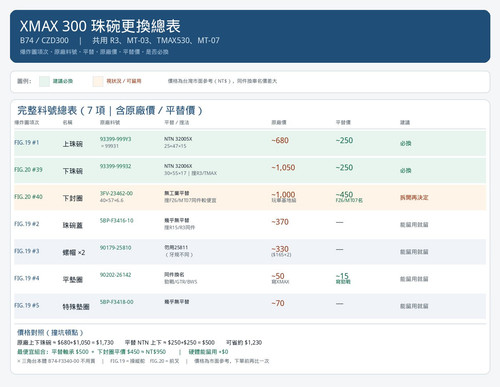The image size is (500, 387).
Task: Select the text 共用 R3、MT-03、TMAX530、MT-07
Action: pos(156,41)
